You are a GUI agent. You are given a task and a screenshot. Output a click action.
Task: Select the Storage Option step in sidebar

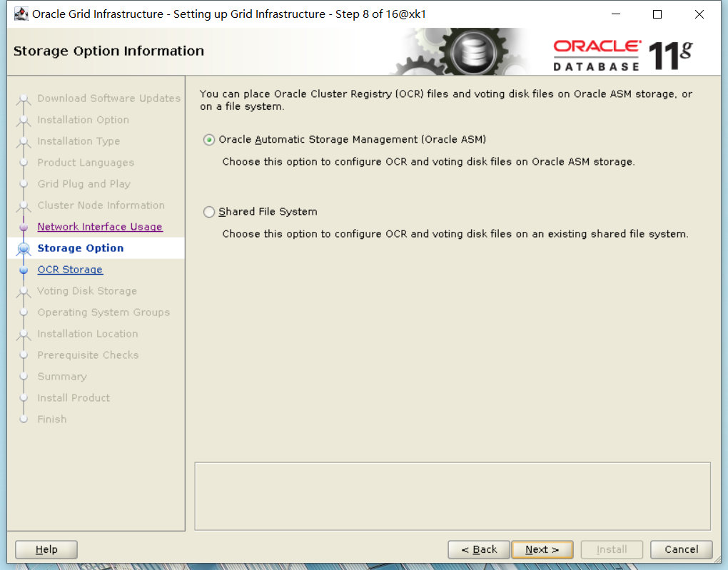[x=81, y=248]
